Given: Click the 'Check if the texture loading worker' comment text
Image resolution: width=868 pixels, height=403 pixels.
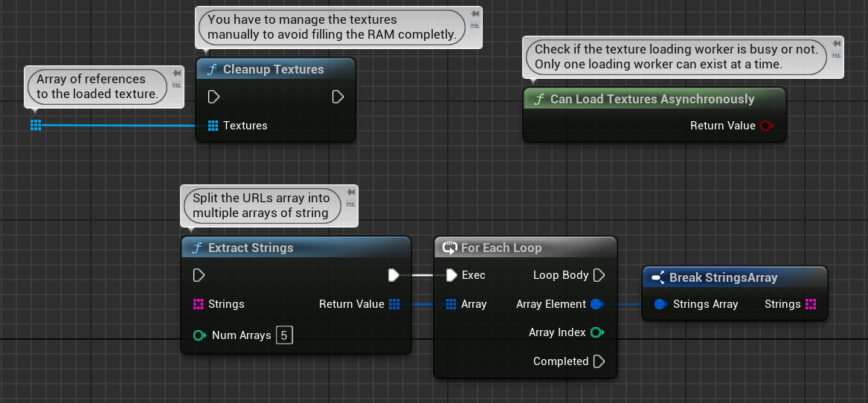Looking at the screenshot, I should click(676, 57).
